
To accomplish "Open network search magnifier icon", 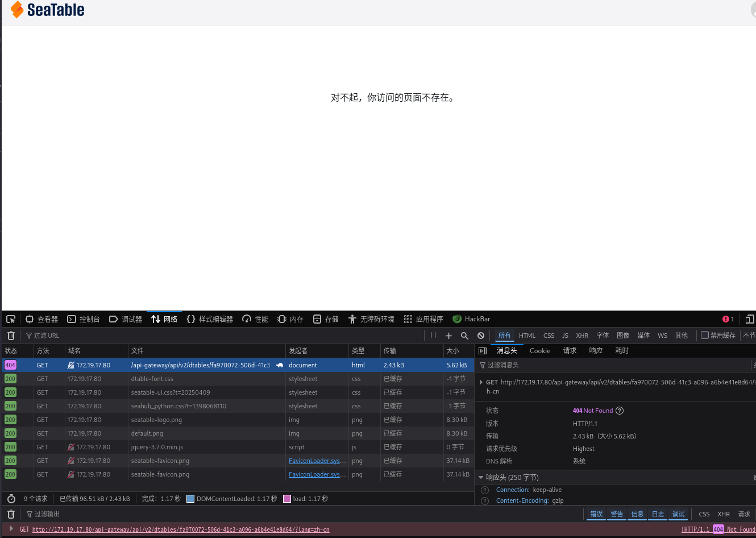I will [x=464, y=336].
